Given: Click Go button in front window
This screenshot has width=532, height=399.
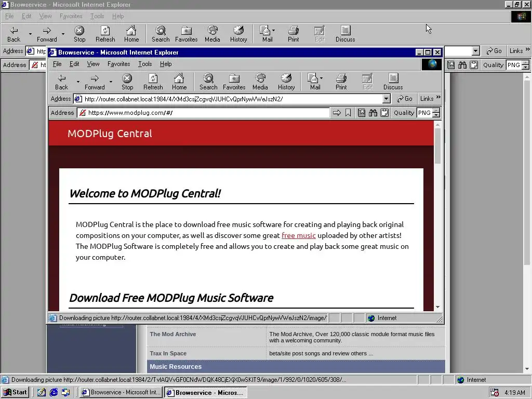Looking at the screenshot, I should [404, 99].
